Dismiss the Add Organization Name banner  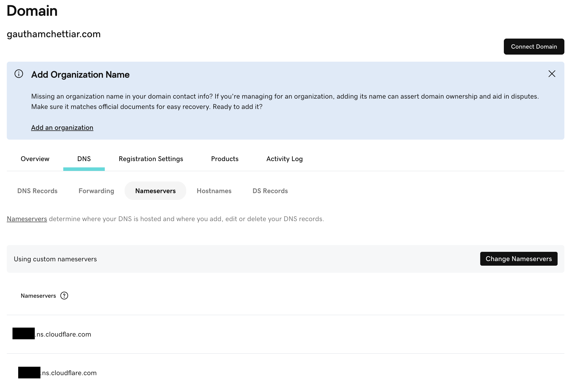(x=552, y=74)
